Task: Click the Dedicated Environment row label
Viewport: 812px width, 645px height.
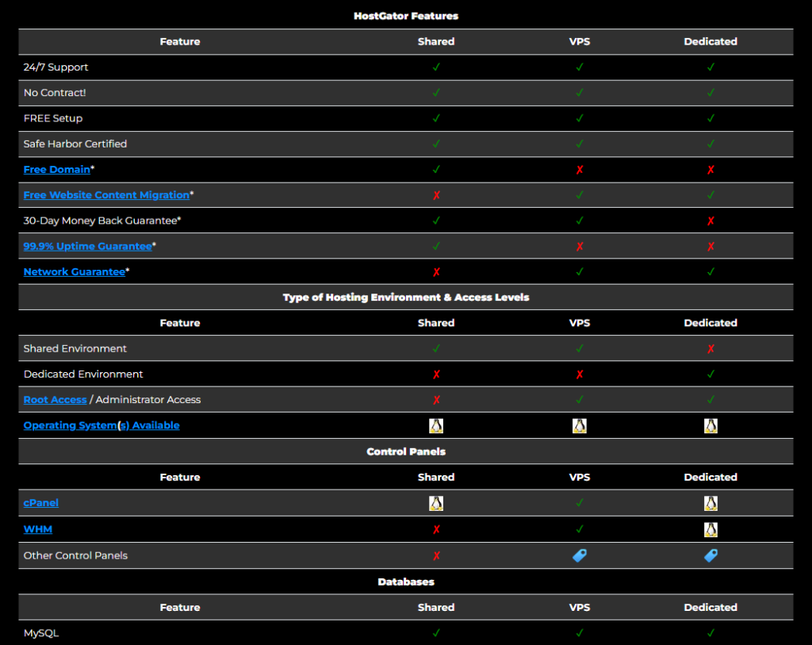Action: tap(82, 374)
